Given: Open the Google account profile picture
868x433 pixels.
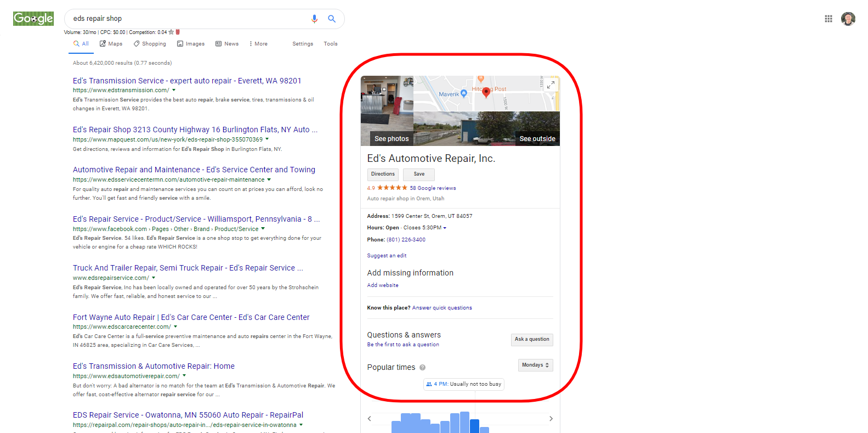Looking at the screenshot, I should click(x=848, y=19).
